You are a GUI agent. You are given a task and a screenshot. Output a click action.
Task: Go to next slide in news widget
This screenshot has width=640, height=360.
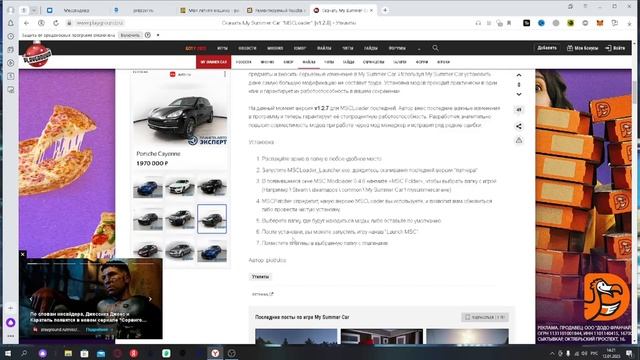point(150,299)
